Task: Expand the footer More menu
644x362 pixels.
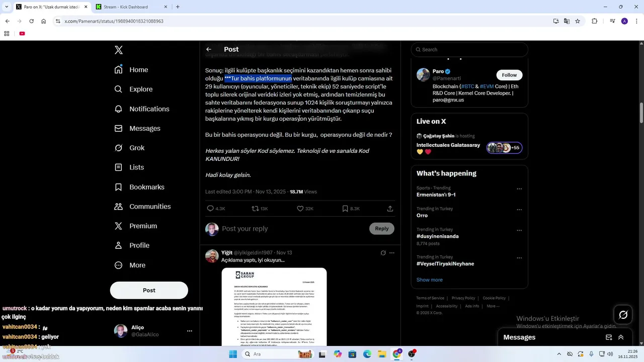Action: (x=493, y=306)
